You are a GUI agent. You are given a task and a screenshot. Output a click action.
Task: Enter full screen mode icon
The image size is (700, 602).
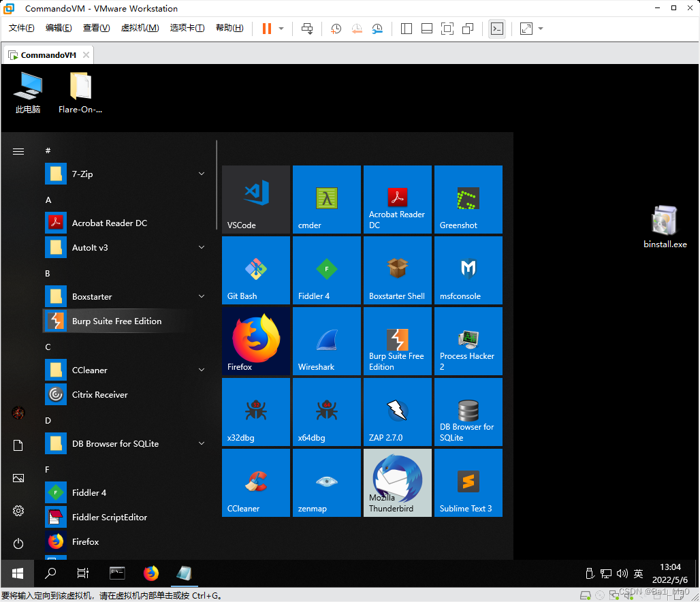[x=447, y=29]
